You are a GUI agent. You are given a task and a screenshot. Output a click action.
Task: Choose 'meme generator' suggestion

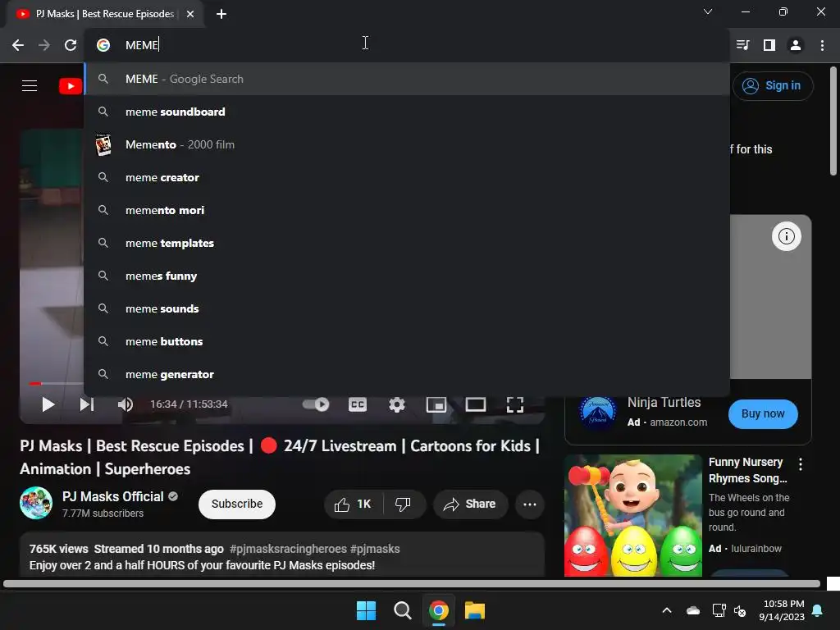[x=407, y=374]
